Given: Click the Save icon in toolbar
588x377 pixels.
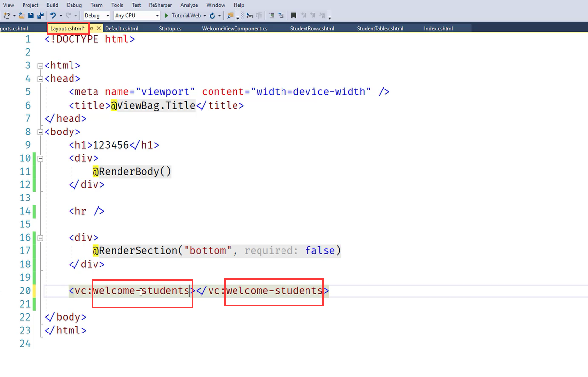Looking at the screenshot, I should [31, 16].
